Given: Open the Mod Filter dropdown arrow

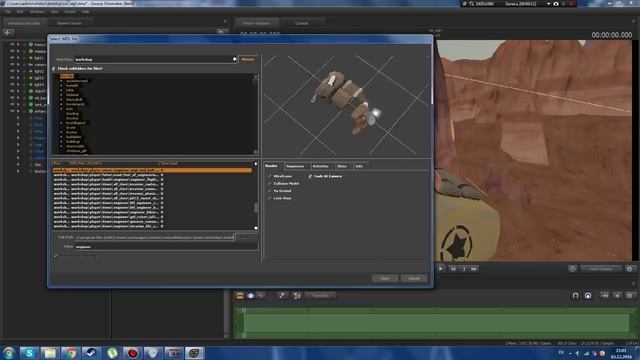Looking at the screenshot, I should pos(234,59).
